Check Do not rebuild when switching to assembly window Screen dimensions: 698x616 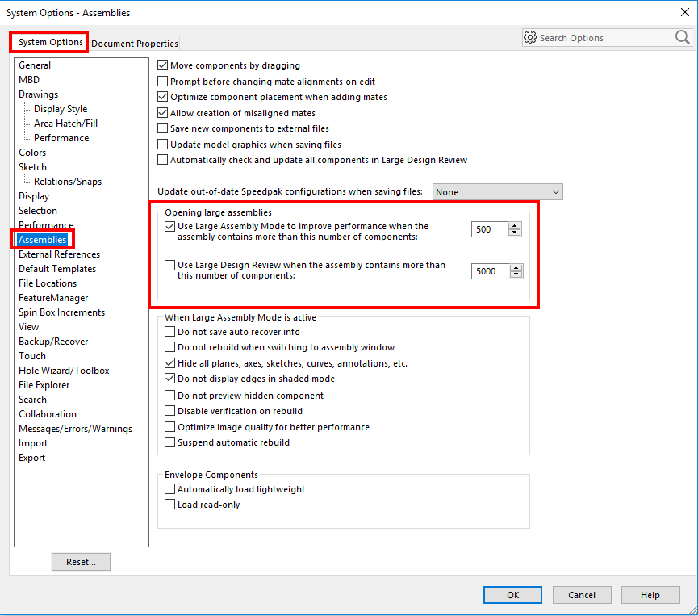[169, 347]
